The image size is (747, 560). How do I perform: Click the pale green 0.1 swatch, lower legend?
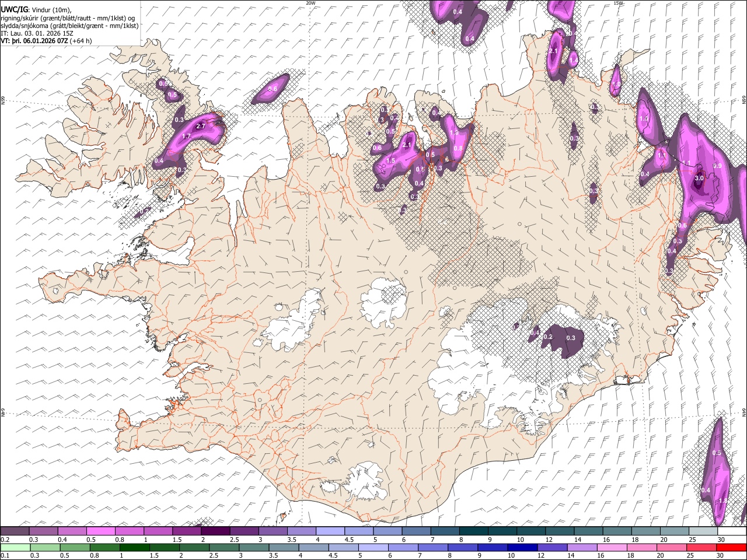pos(15,547)
